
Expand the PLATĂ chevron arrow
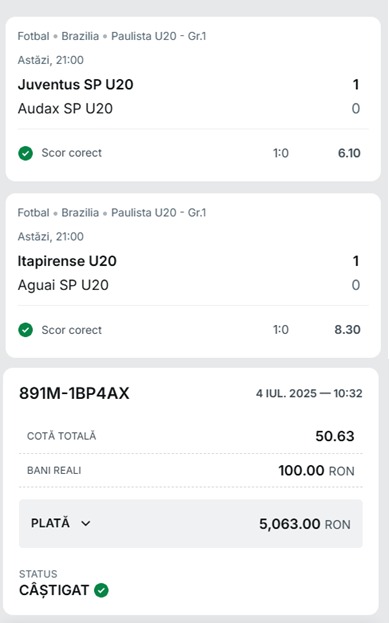[85, 523]
